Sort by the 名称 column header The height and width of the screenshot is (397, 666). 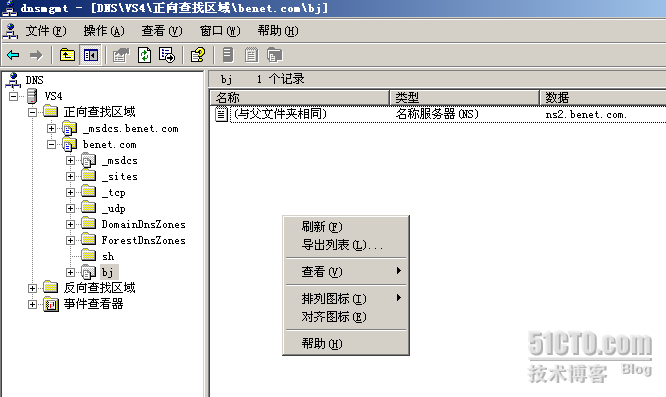[299, 98]
